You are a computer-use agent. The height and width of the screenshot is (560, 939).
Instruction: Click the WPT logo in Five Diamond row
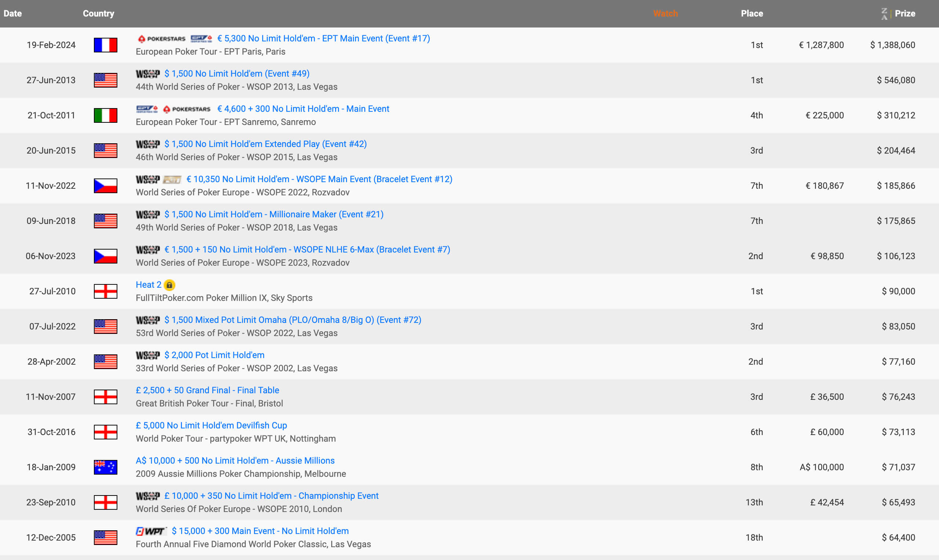[x=151, y=531]
